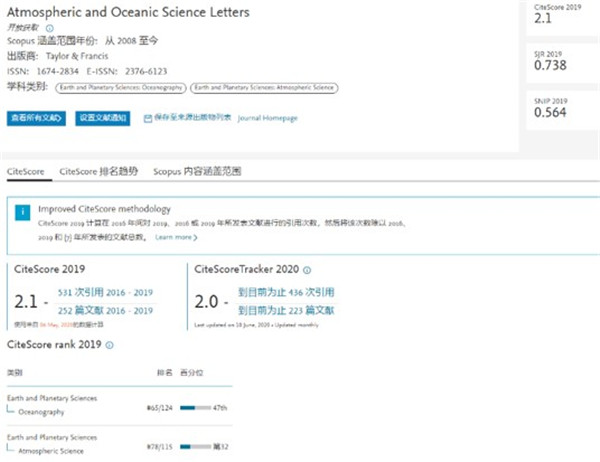Open the 531 citations 2016-2019 link
This screenshot has height=462, width=600.
click(108, 292)
